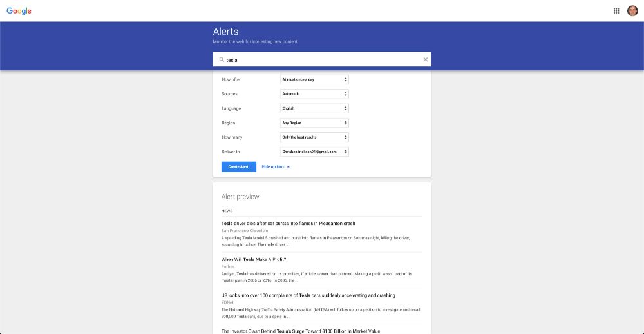Click the Forbes source text
This screenshot has width=644, height=334.
tap(228, 266)
